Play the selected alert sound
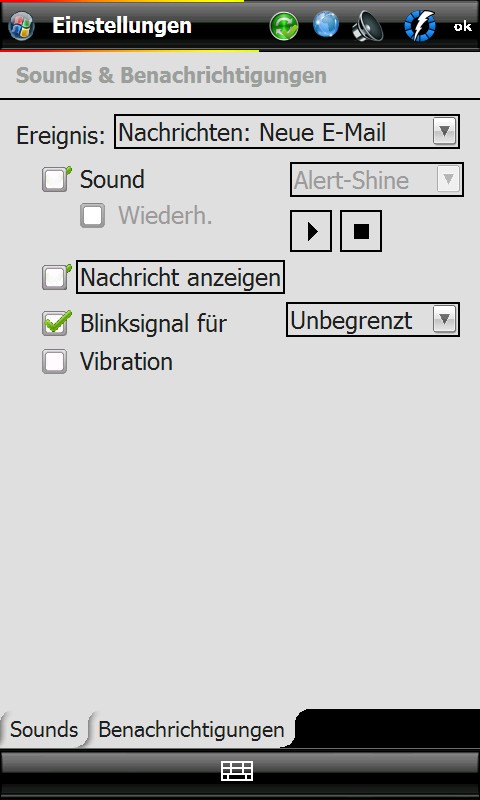 [x=311, y=231]
